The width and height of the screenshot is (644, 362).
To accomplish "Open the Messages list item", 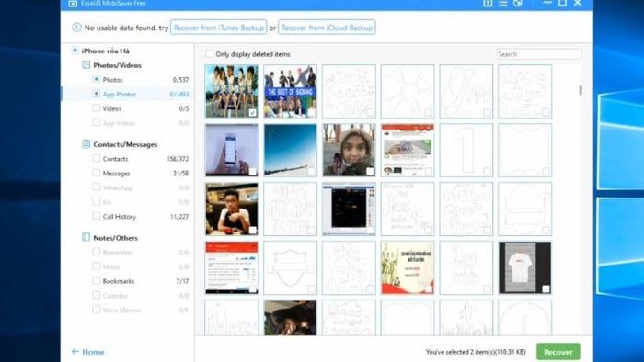I will click(x=128, y=174).
